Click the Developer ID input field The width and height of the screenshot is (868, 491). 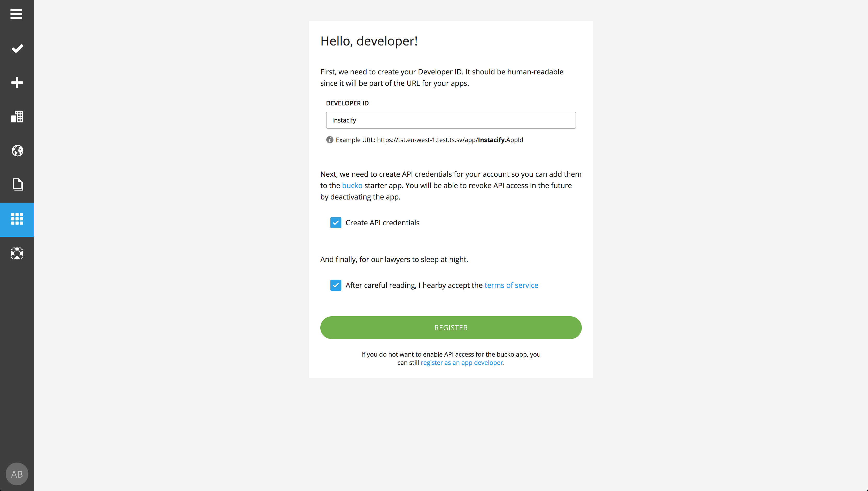(x=451, y=120)
